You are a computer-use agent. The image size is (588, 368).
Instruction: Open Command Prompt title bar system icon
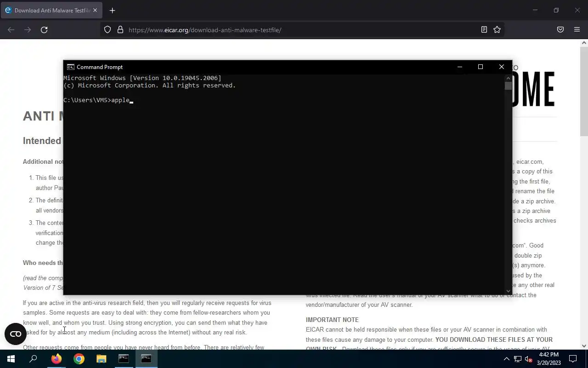coord(70,67)
